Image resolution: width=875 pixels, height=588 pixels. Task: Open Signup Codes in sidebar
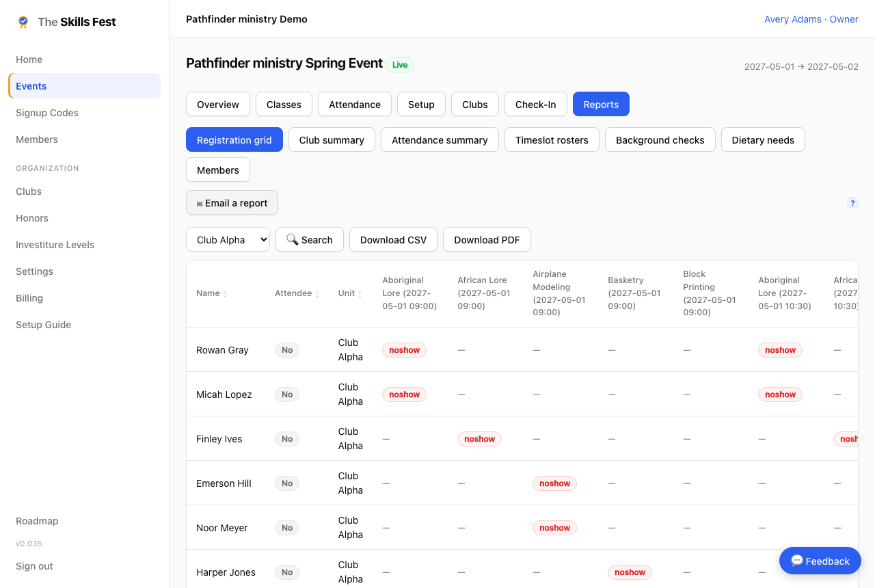click(x=84, y=113)
